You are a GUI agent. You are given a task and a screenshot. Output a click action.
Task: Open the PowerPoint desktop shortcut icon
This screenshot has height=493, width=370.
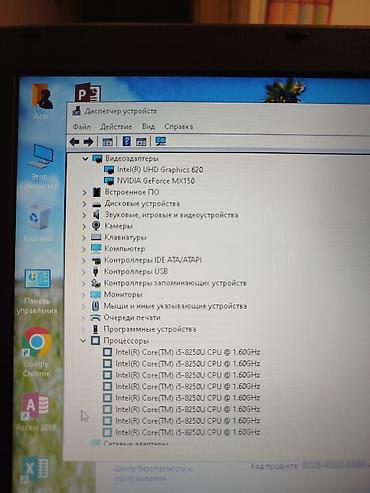(x=87, y=93)
